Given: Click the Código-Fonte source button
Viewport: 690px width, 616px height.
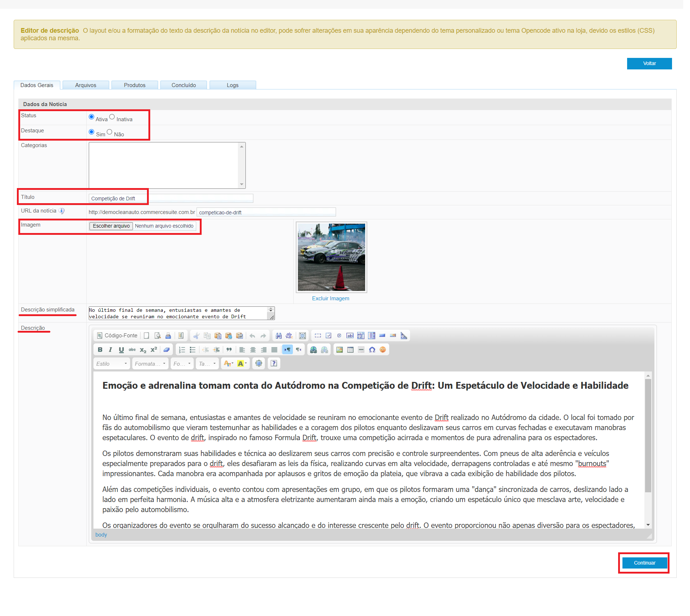Looking at the screenshot, I should point(117,336).
